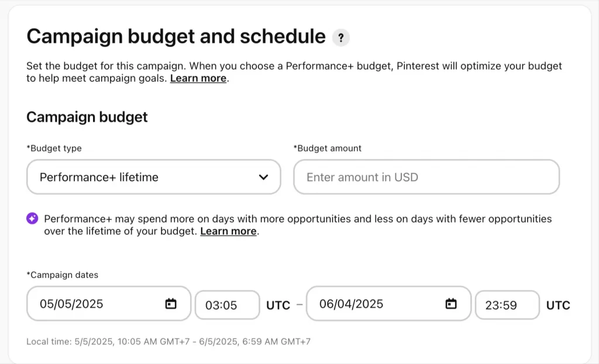This screenshot has height=364, width=599.
Task: Click the UTC label after start time
Action: coord(278,305)
